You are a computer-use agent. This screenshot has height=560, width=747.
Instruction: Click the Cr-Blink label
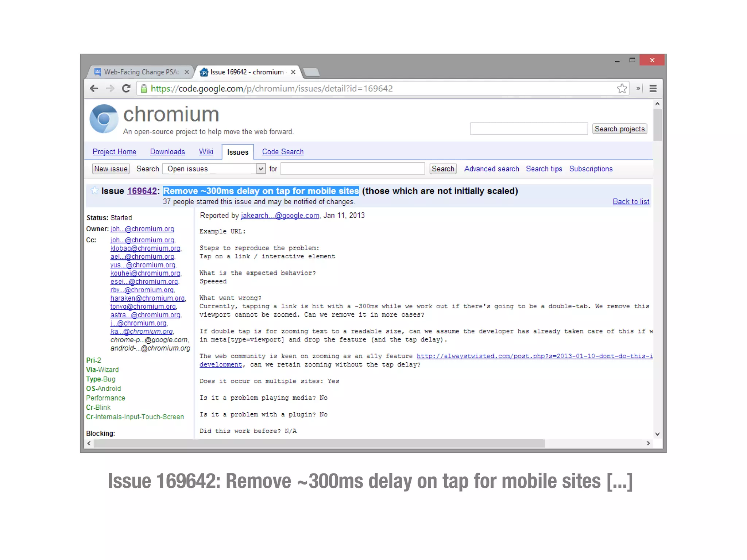pyautogui.click(x=98, y=408)
